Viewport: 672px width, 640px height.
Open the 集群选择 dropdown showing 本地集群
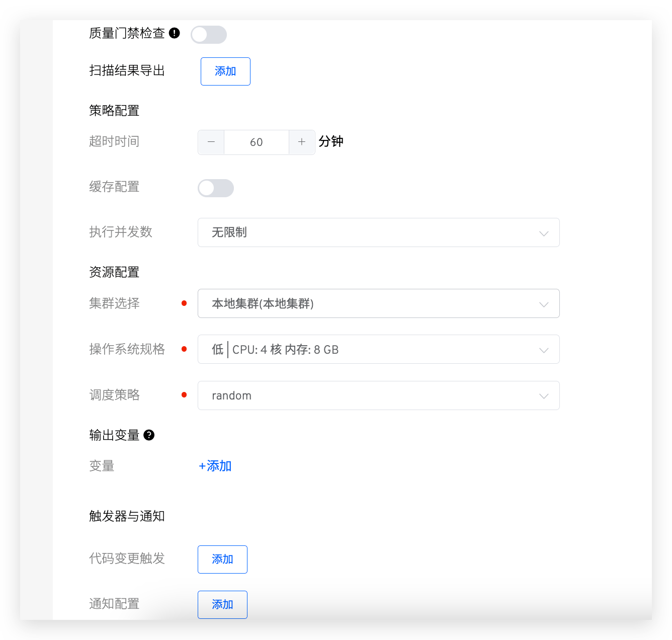(x=378, y=303)
